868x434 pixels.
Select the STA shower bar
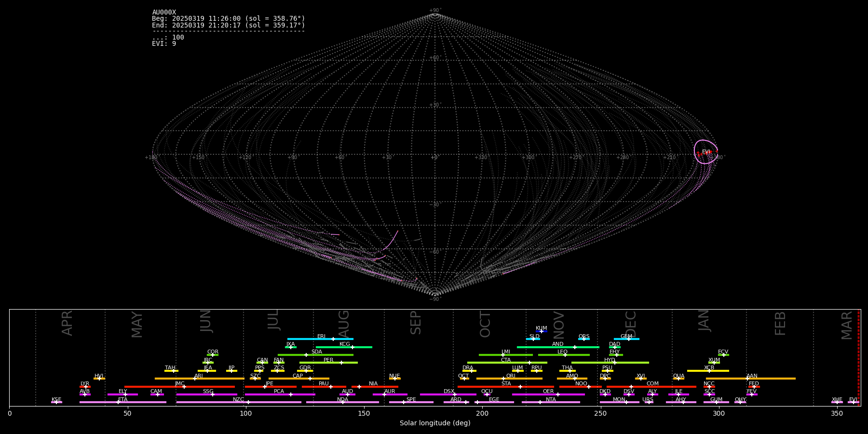click(506, 387)
